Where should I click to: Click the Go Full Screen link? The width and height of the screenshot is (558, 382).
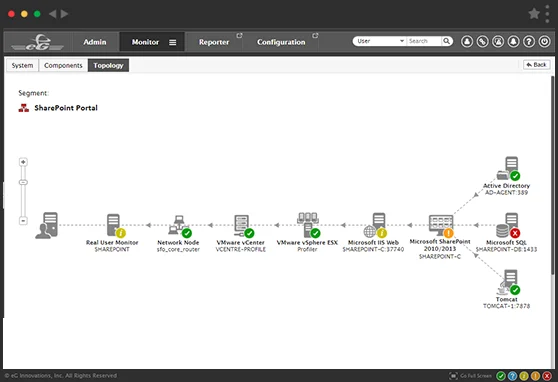(x=470, y=376)
